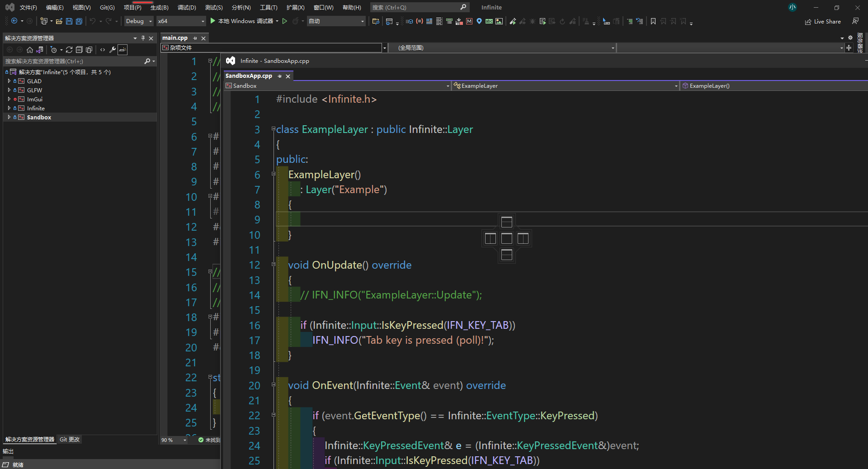Open the 文件(F) menu

tap(28, 8)
